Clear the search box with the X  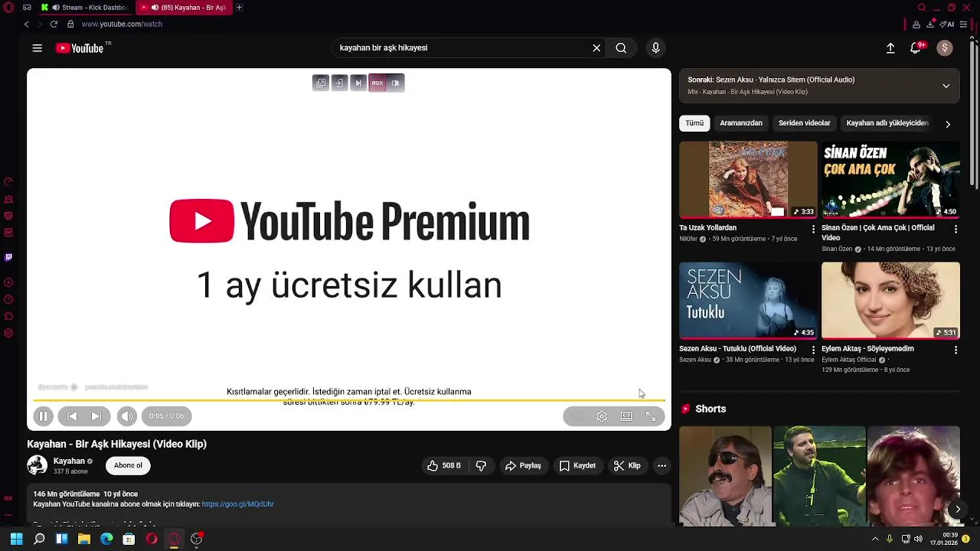click(596, 48)
